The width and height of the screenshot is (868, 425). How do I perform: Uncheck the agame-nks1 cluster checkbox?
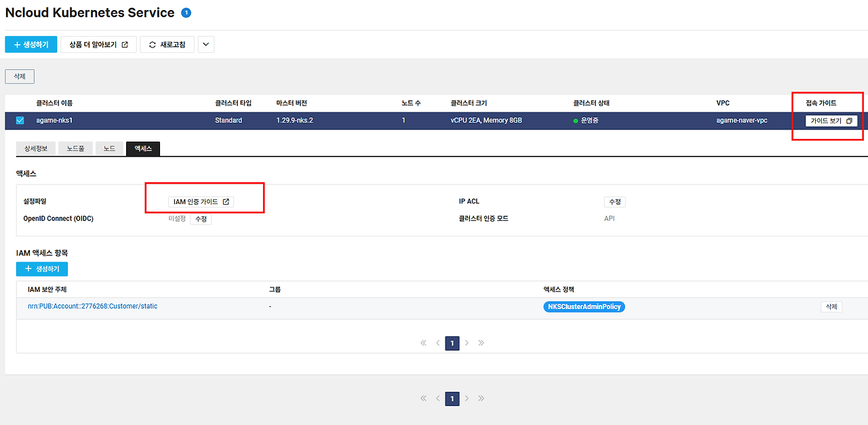tap(20, 121)
